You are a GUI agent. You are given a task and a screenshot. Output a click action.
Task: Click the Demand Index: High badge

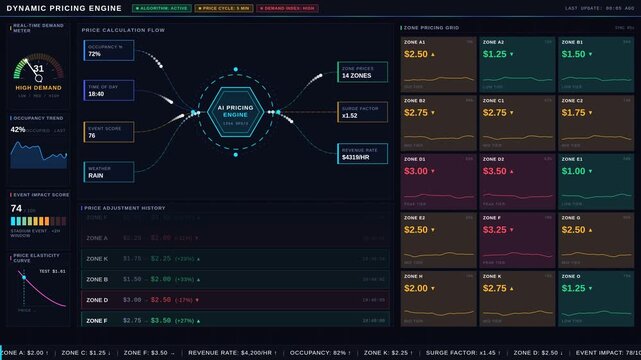(287, 8)
